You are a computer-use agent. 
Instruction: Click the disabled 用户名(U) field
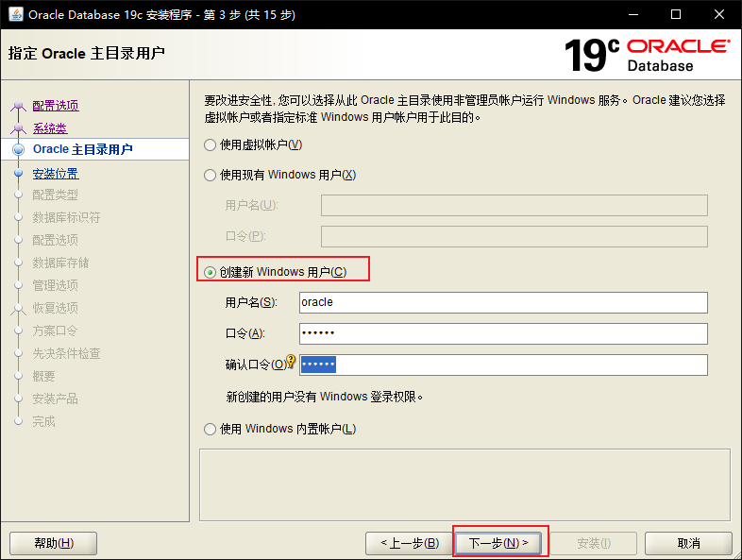(x=514, y=206)
